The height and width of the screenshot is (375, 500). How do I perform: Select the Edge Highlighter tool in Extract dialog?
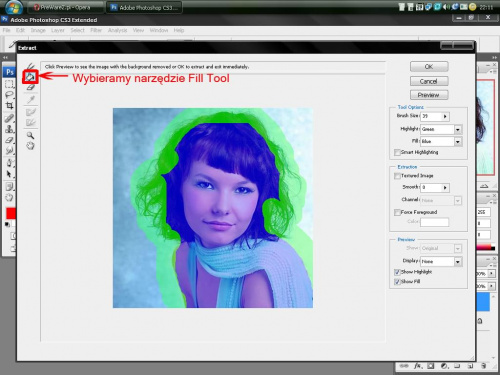[x=31, y=66]
